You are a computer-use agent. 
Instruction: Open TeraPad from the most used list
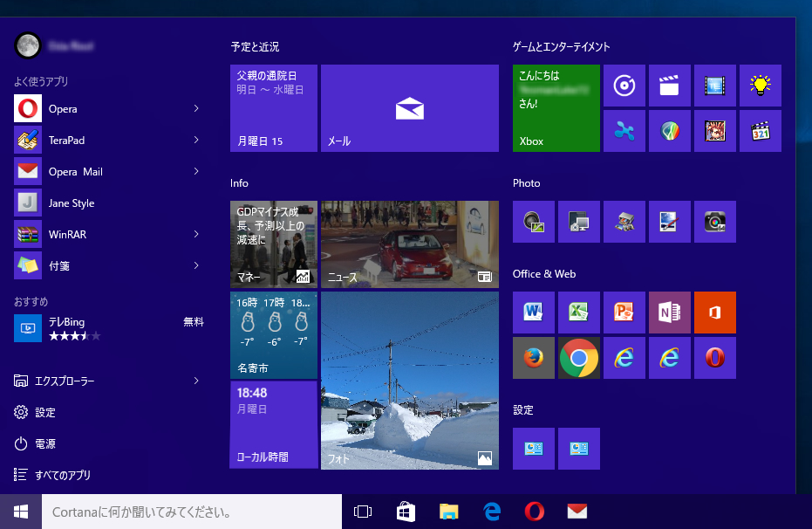point(109,140)
